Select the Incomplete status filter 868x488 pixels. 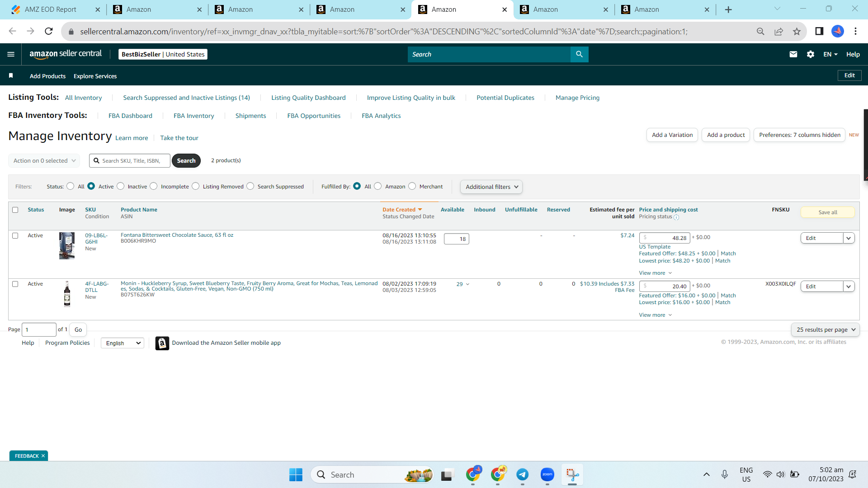point(154,186)
